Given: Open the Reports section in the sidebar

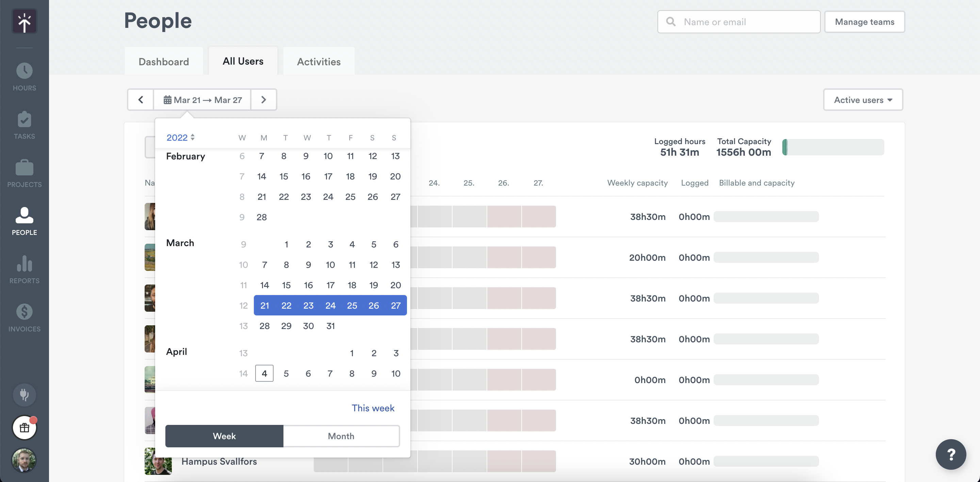Looking at the screenshot, I should coord(24,270).
